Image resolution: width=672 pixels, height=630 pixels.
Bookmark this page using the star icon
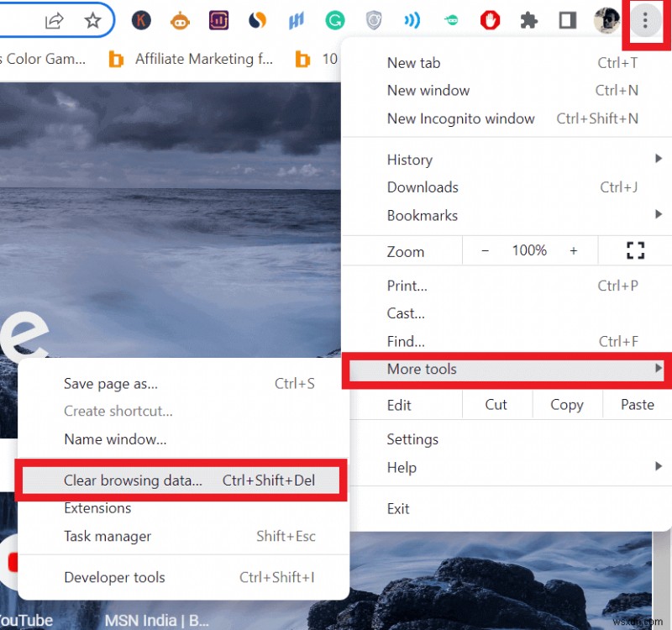pyautogui.click(x=92, y=21)
